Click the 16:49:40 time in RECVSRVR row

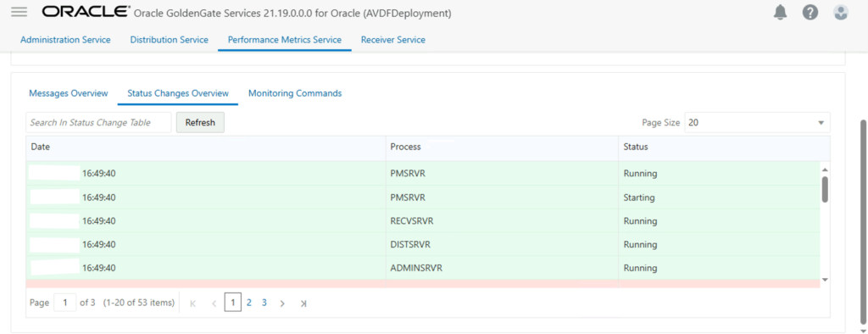point(99,221)
